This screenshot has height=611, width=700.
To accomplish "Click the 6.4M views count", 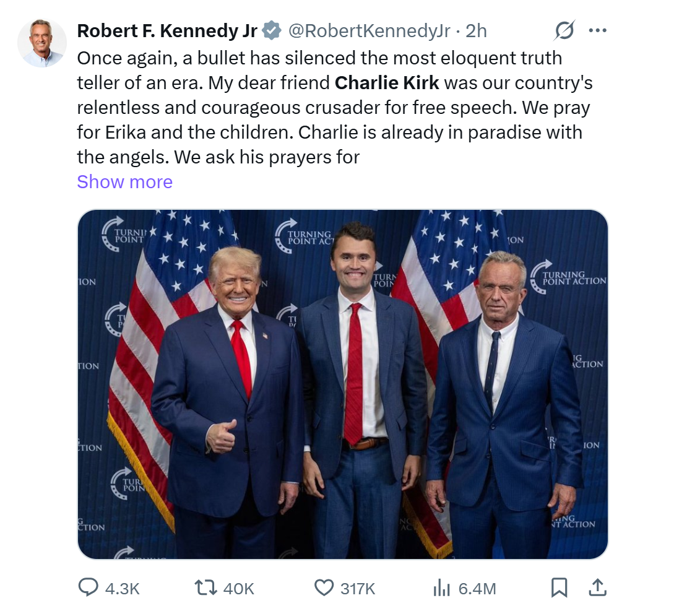I will click(477, 588).
